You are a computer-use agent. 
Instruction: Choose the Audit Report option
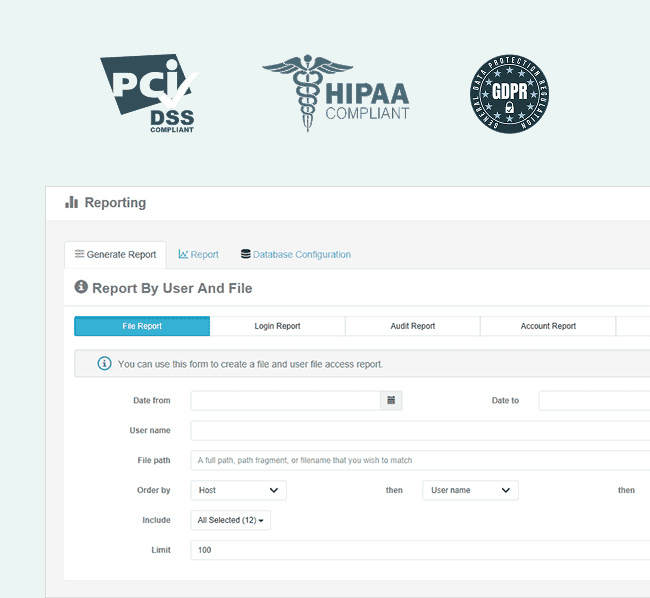click(412, 326)
